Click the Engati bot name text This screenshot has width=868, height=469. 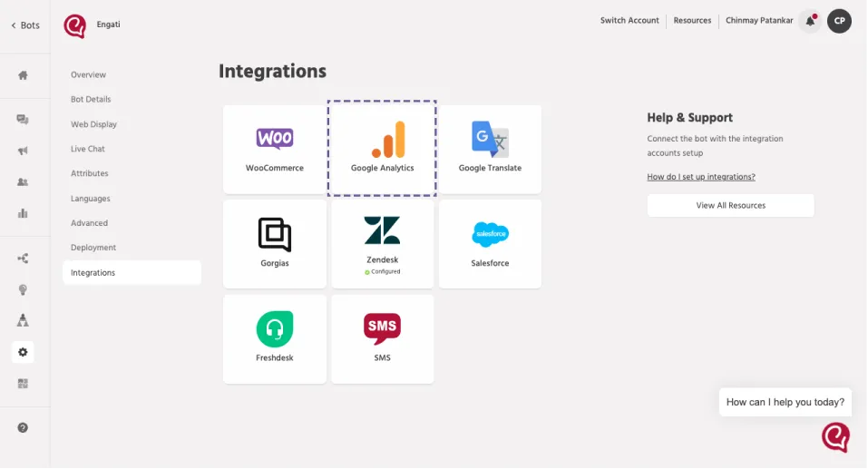(109, 24)
